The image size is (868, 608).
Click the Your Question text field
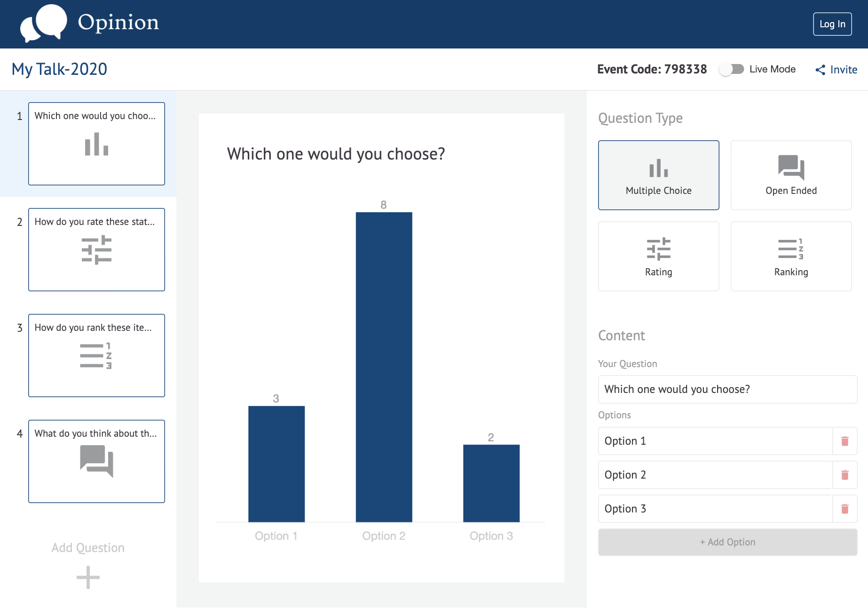point(727,389)
